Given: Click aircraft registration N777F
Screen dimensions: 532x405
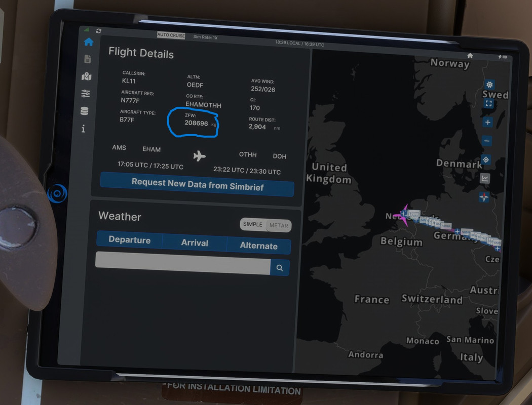Looking at the screenshot, I should tap(130, 100).
